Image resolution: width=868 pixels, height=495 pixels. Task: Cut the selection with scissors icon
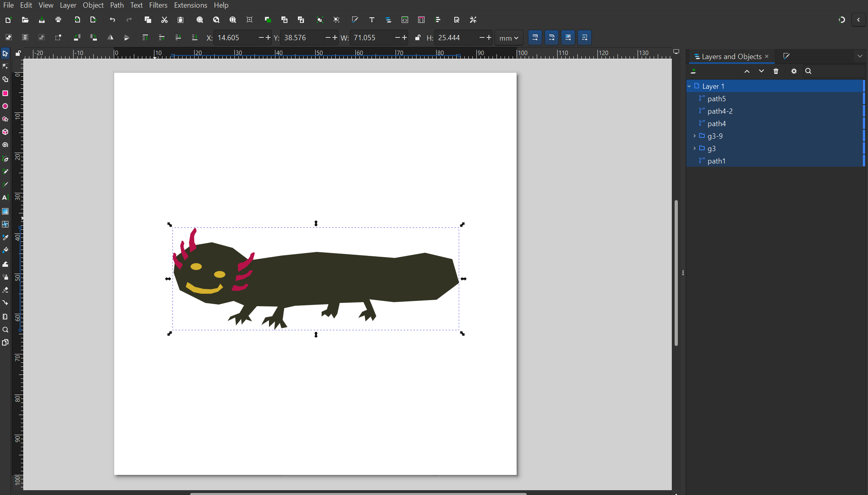click(164, 20)
